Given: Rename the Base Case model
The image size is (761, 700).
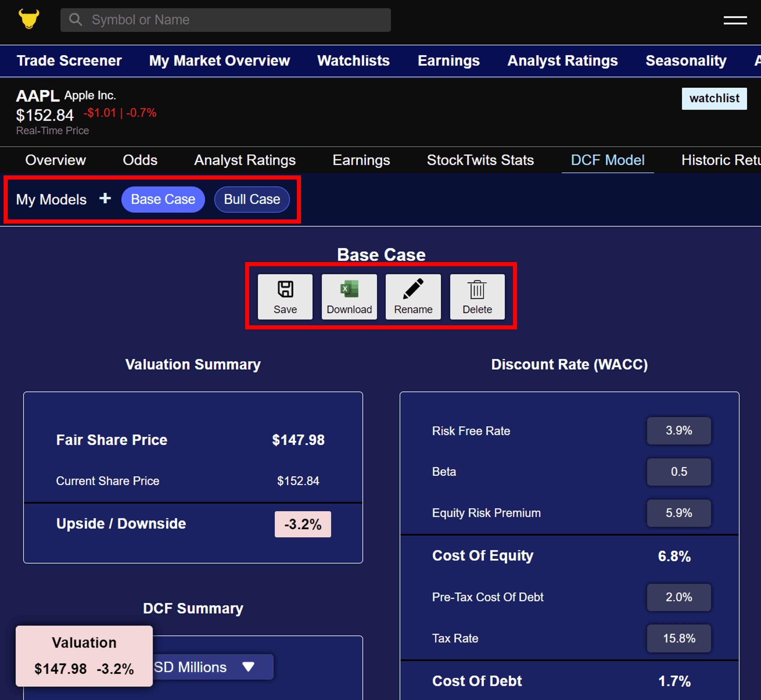Looking at the screenshot, I should (413, 297).
